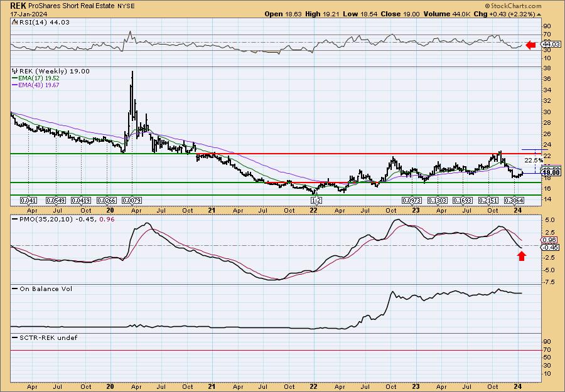Click the 22.5% measurement annotation
Screen dimensions: 565x392
[533, 160]
